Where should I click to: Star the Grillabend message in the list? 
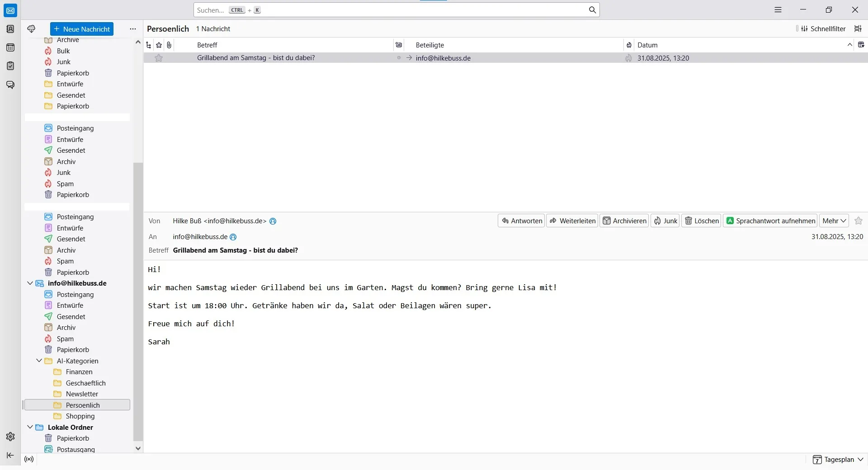tap(159, 58)
